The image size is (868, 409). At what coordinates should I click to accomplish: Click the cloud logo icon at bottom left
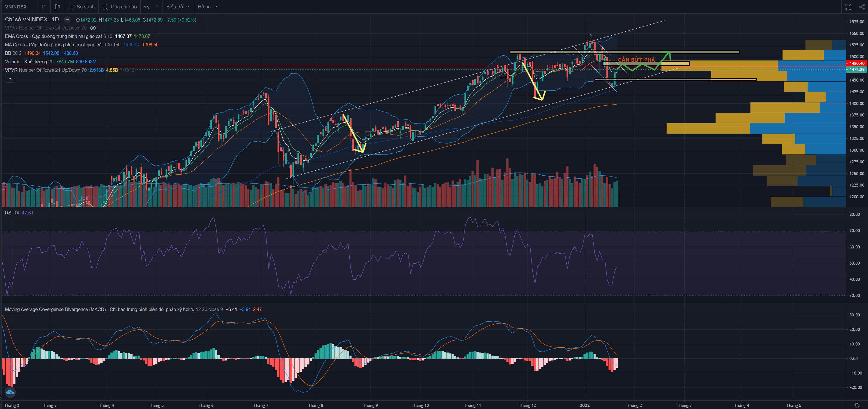[x=10, y=392]
